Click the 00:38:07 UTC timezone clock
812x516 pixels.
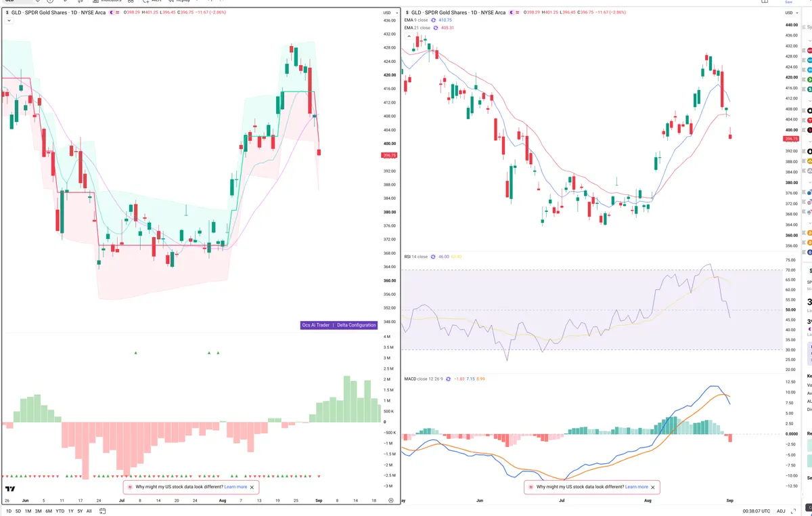point(757,511)
